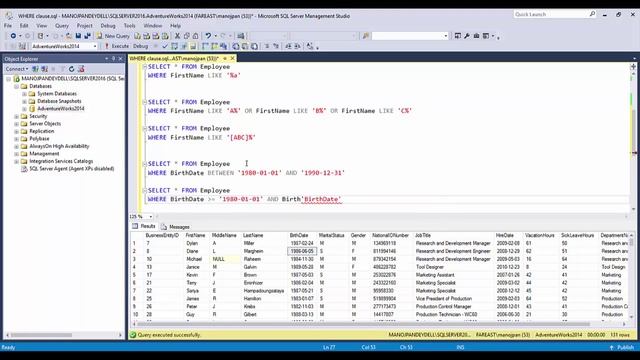Switch to the Messages tab
Screen dimensions: 640x360
[175, 227]
